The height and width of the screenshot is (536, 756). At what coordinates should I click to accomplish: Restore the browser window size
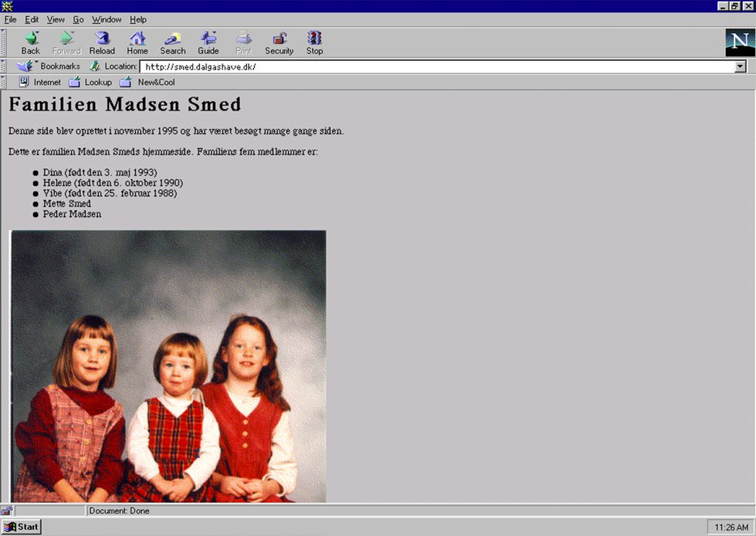click(x=734, y=5)
